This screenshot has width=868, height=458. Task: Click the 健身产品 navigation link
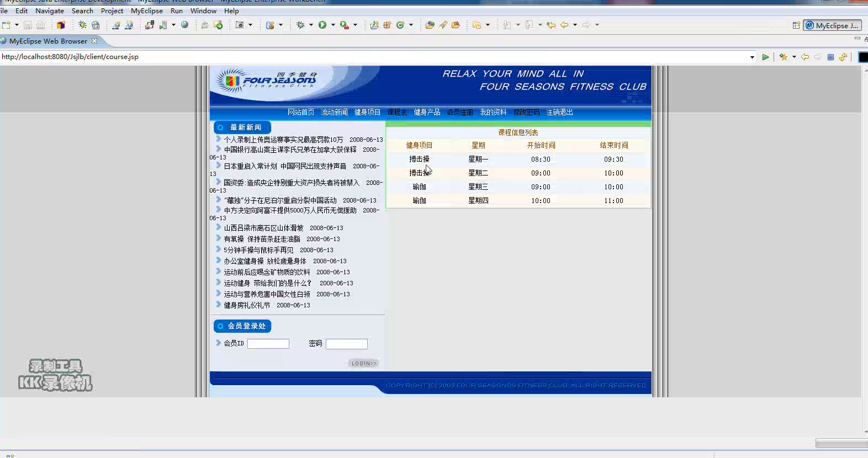point(427,112)
